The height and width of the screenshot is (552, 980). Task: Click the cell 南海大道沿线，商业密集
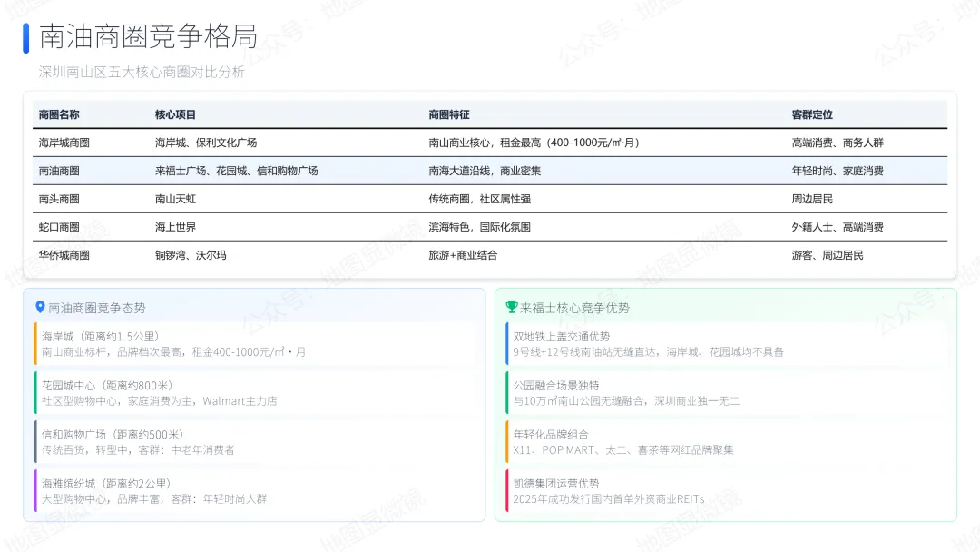[485, 171]
